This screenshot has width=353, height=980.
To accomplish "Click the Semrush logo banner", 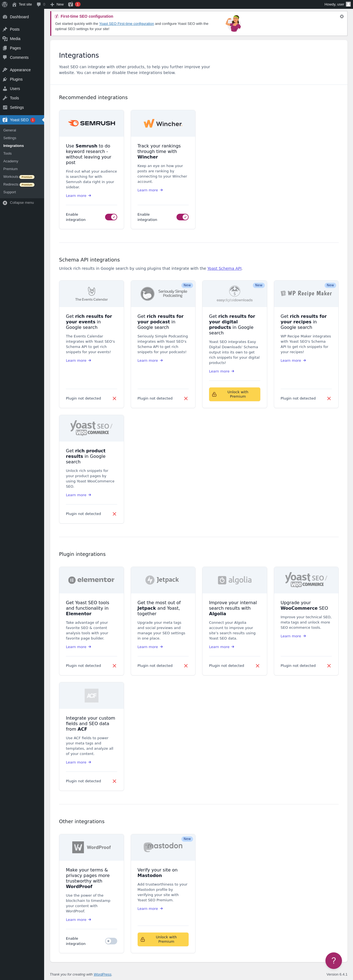I will click(x=92, y=123).
